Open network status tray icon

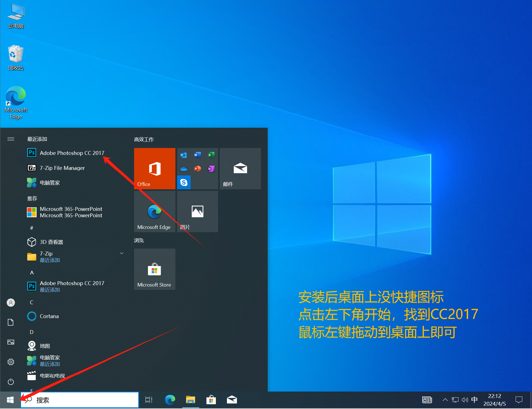(455, 400)
